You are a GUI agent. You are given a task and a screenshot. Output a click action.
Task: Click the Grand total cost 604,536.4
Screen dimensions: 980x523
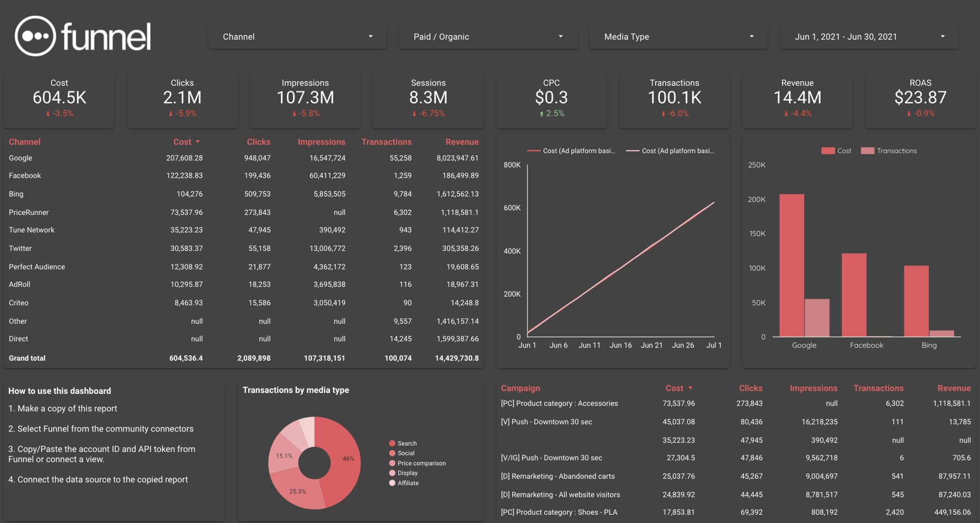click(x=186, y=358)
